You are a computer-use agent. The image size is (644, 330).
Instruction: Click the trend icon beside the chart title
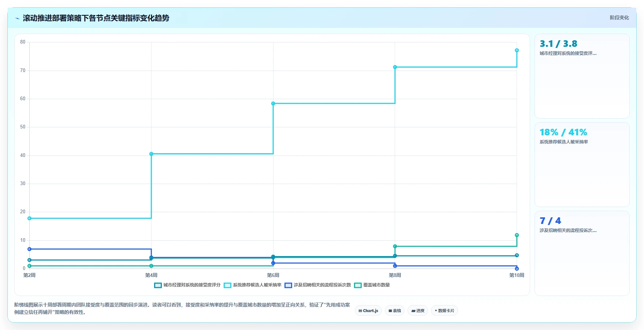[x=17, y=18]
